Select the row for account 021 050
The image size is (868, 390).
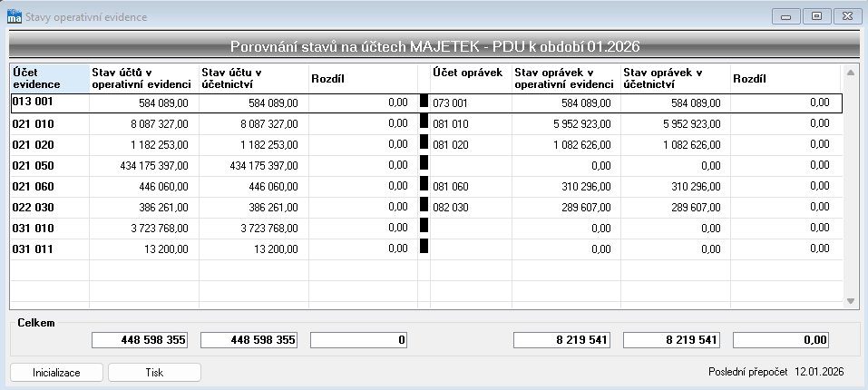pos(426,166)
